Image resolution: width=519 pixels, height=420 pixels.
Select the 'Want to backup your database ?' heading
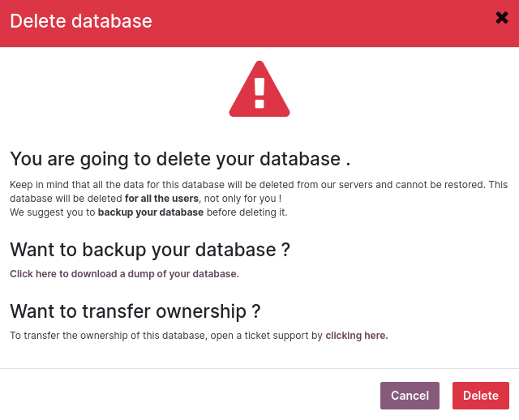(150, 250)
